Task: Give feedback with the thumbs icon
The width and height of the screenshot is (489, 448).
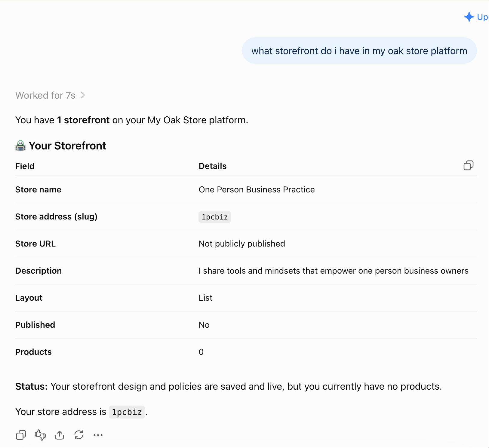Action: (x=40, y=435)
